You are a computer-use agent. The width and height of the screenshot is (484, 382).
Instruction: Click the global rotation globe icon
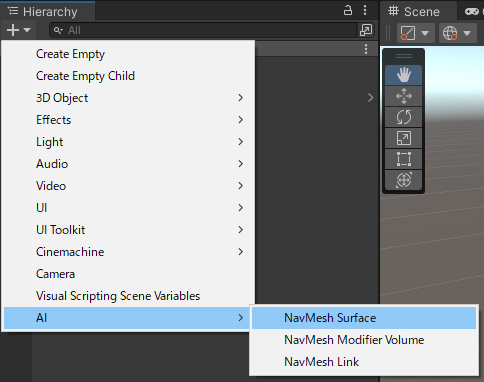pos(450,33)
